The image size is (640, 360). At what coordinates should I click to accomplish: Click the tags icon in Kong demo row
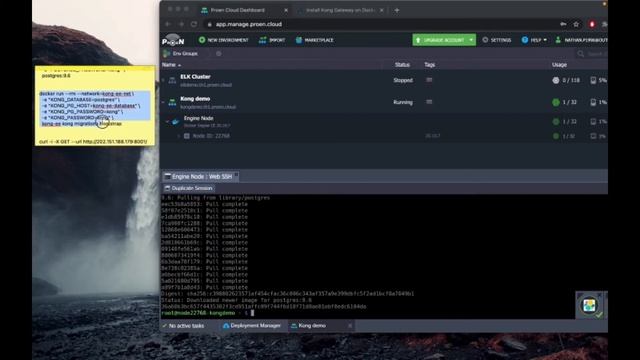click(x=429, y=102)
